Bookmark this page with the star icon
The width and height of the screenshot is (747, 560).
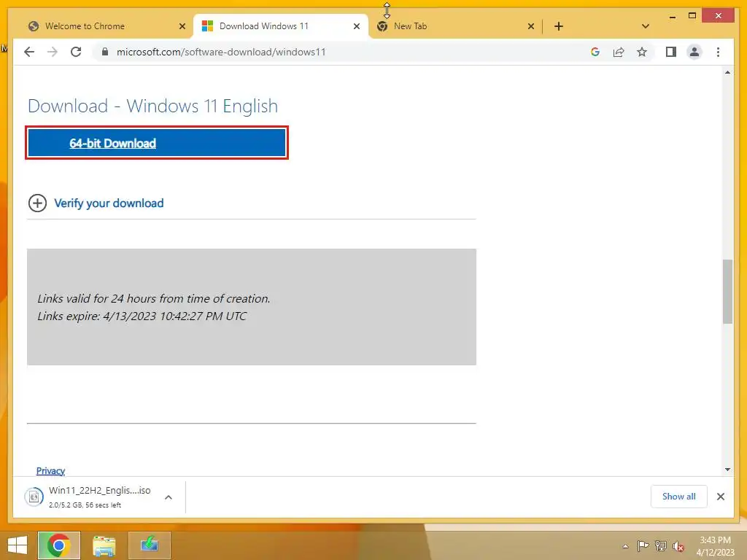642,52
